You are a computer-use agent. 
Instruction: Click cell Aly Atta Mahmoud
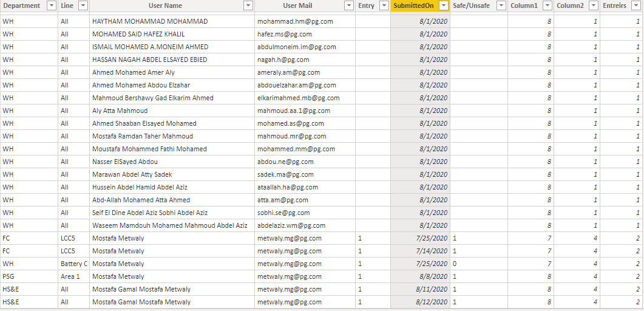point(172,111)
